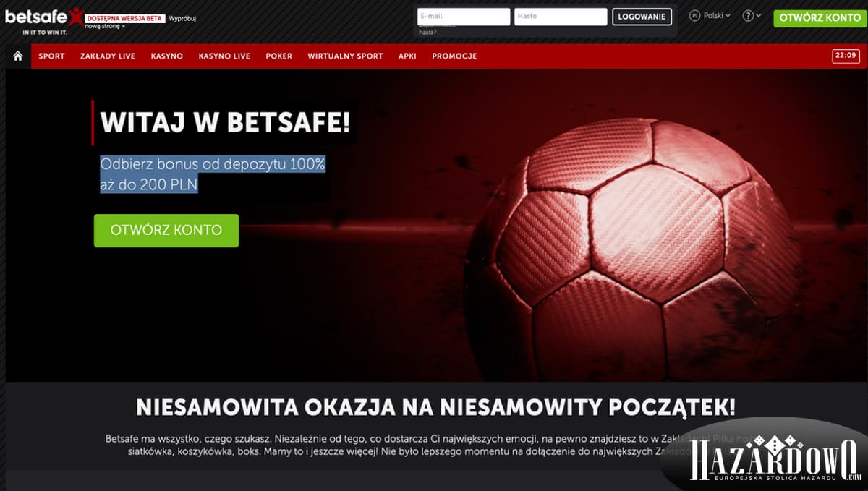Go to KASYNO LIVE
Viewport: 868px width, 491px height.
[224, 56]
